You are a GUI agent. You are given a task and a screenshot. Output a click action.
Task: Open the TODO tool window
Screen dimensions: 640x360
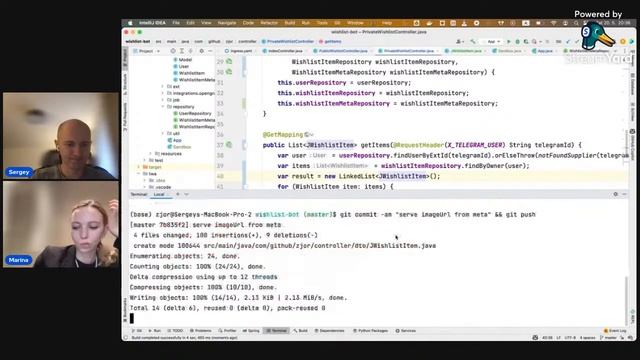tap(175, 331)
